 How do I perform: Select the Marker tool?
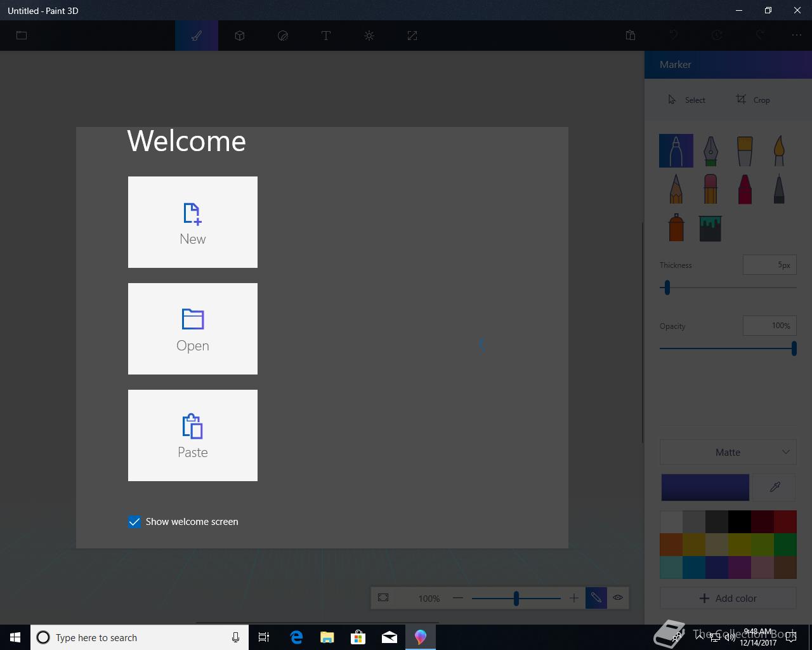point(676,150)
